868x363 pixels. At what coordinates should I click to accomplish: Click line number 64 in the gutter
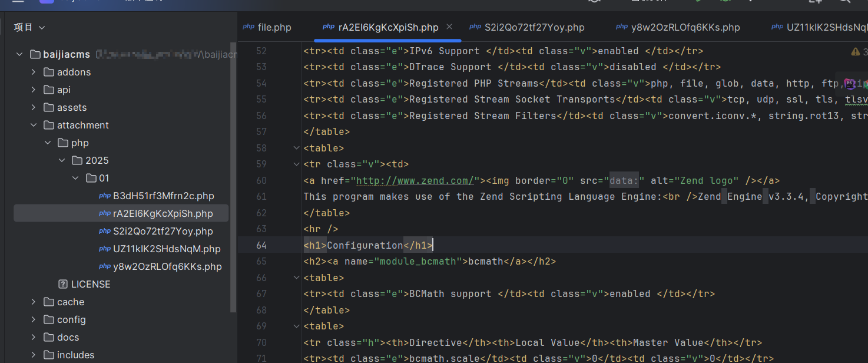261,245
